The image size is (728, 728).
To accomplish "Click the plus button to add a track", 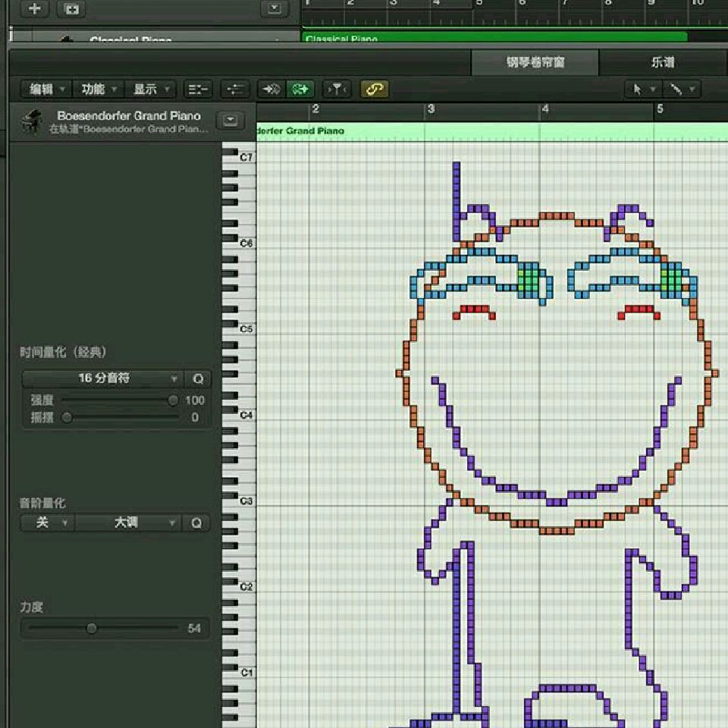I will click(34, 9).
